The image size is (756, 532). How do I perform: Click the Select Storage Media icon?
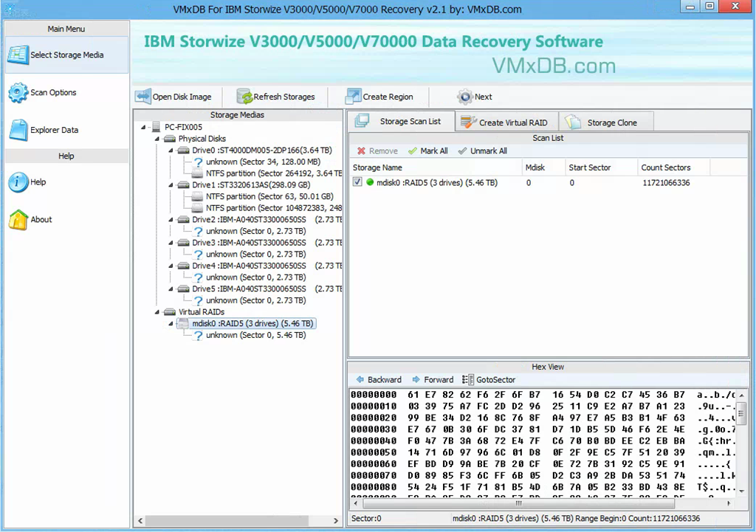(x=18, y=55)
